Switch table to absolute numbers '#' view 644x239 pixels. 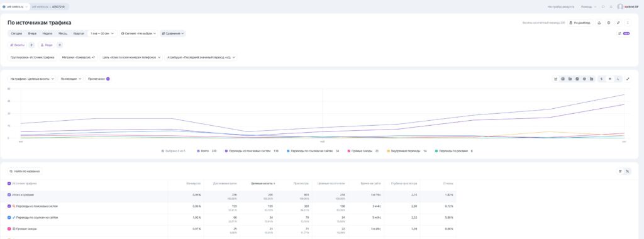(x=620, y=171)
